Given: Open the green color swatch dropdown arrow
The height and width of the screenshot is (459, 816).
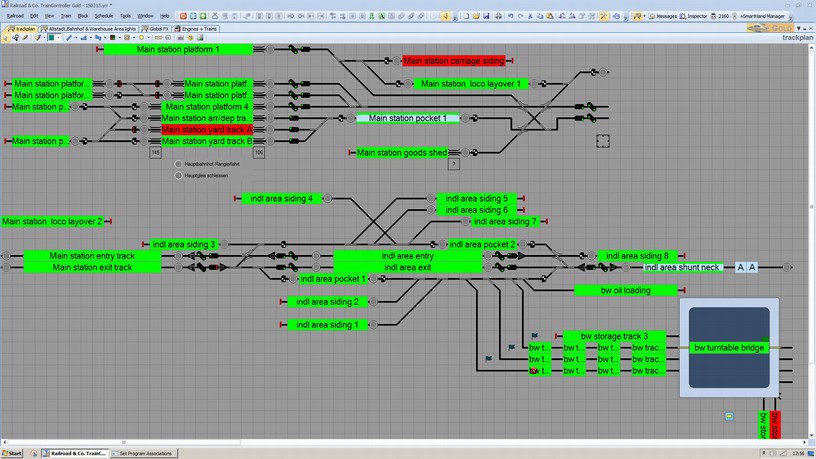Looking at the screenshot, I should point(59,37).
